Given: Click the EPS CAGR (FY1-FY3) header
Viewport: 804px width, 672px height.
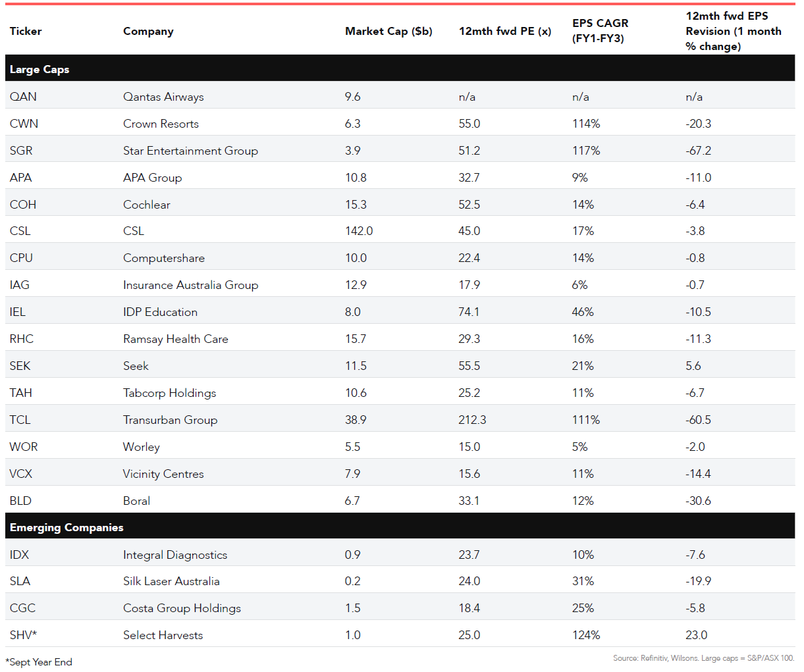Looking at the screenshot, I should (x=600, y=31).
